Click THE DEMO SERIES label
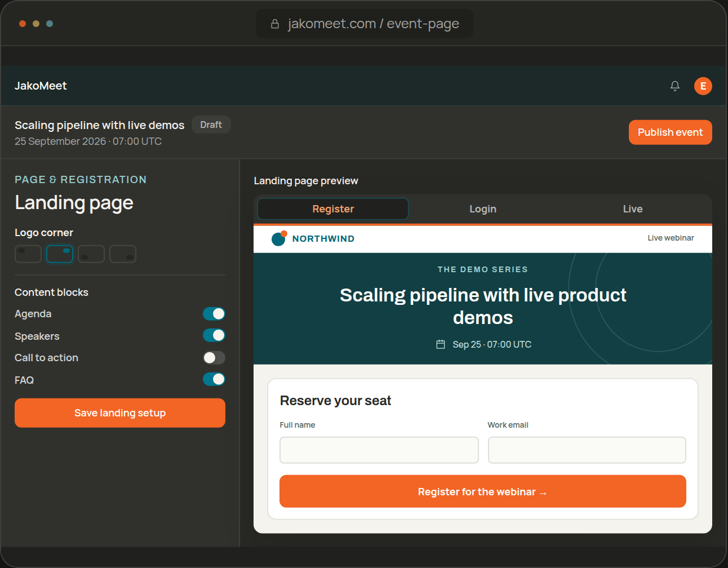The width and height of the screenshot is (728, 568). pyautogui.click(x=483, y=269)
